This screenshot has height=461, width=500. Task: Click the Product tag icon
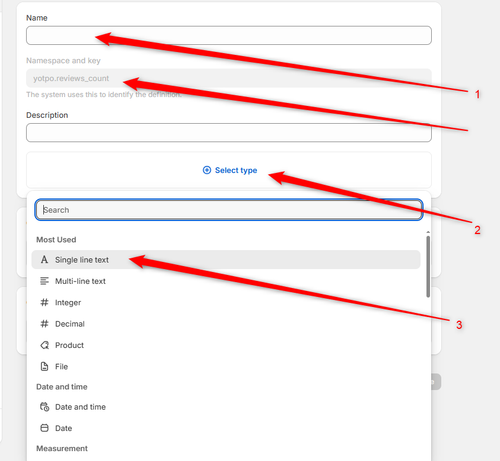pyautogui.click(x=44, y=345)
